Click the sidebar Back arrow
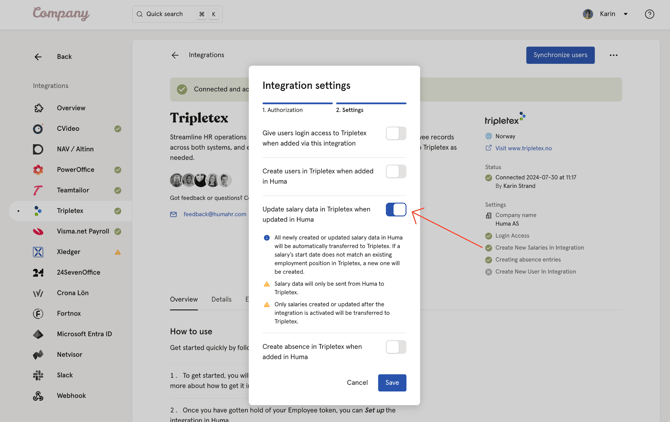Screen dimensions: 670x422 point(38,57)
